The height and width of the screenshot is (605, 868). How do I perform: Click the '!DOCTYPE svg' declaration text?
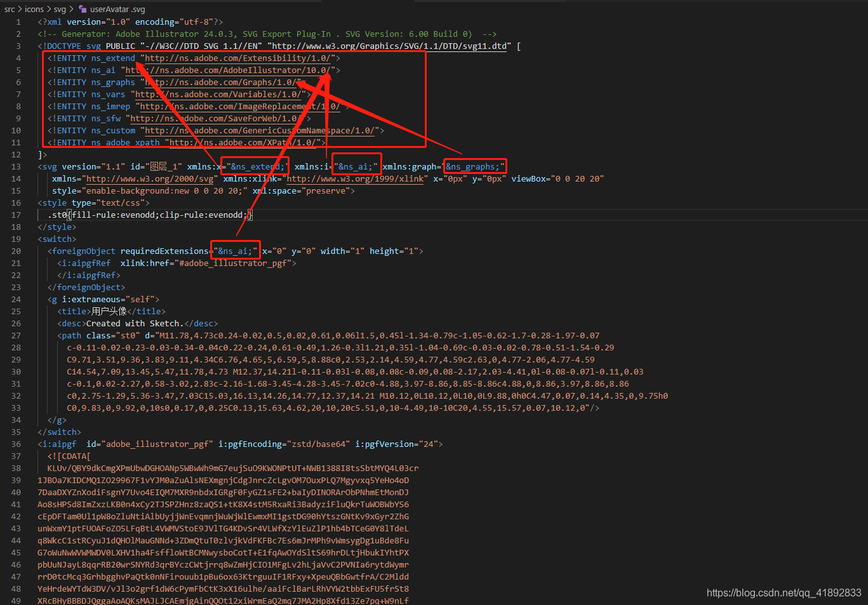click(x=72, y=46)
